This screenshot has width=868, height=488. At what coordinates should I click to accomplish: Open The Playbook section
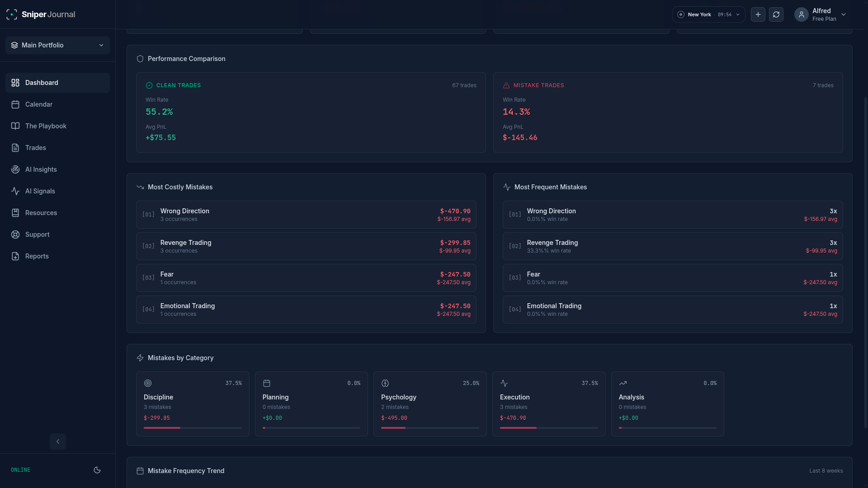coord(57,126)
